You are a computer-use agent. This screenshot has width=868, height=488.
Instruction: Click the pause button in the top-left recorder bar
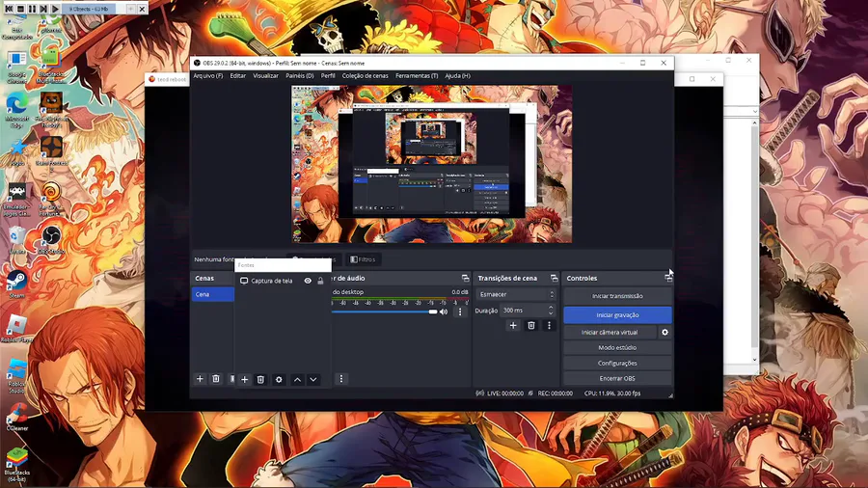32,9
